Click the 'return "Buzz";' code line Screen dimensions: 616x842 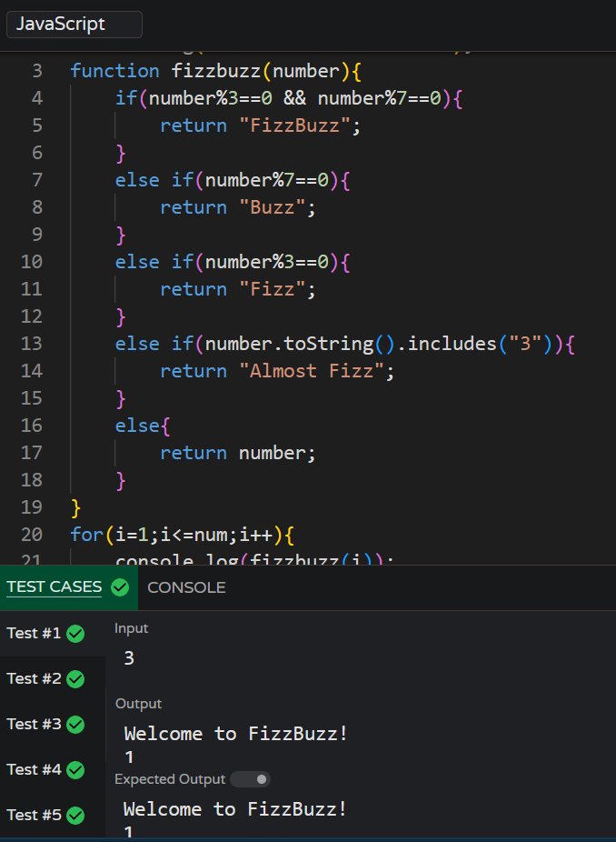coord(238,207)
